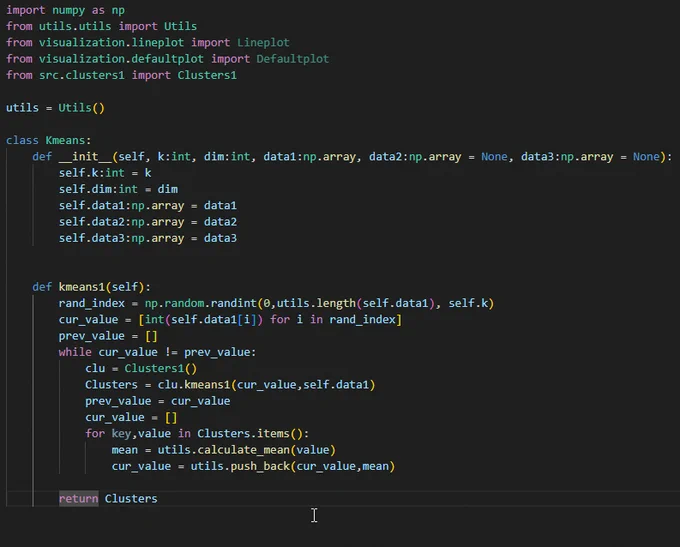Click the 'data3:np.array' parameter in __init__

(x=567, y=157)
